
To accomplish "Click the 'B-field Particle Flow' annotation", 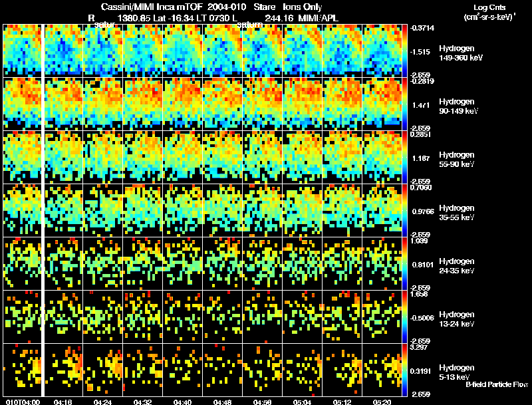I will click(497, 384).
